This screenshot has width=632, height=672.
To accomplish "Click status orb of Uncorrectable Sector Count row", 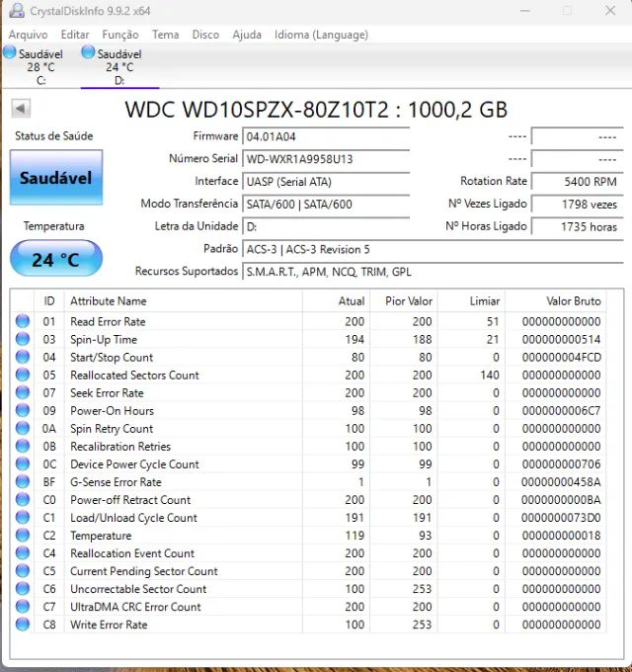I will (23, 588).
